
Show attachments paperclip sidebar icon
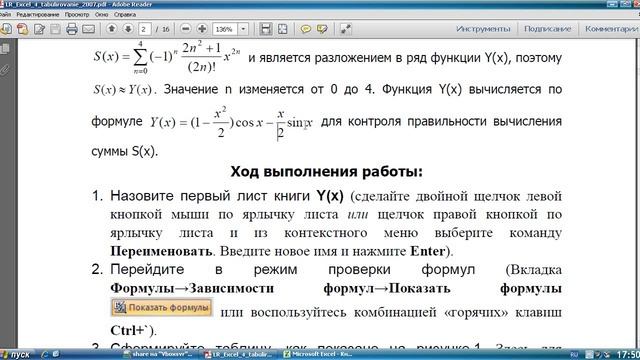[x=5, y=70]
